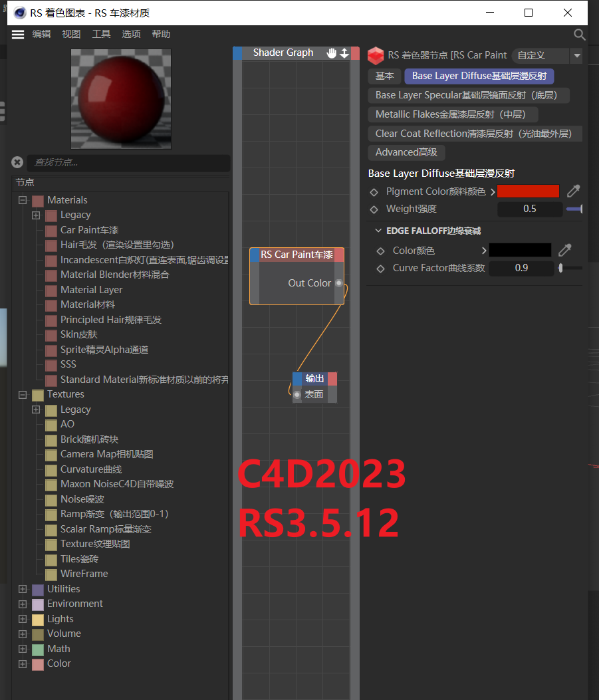Viewport: 599px width, 700px height.
Task: Pick Pigment Color with eyedropper
Action: tap(574, 191)
